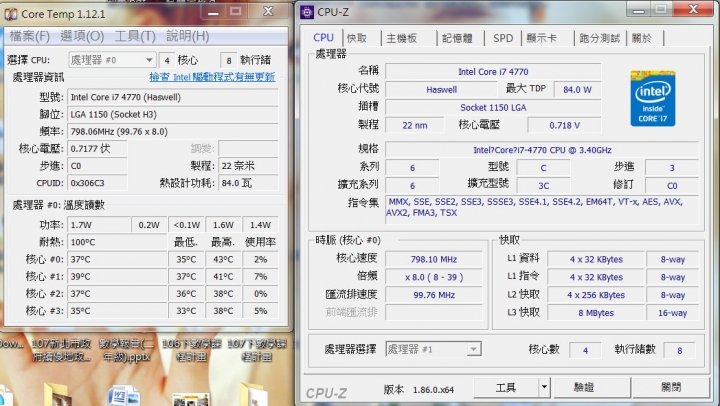Open the arrow beside 工具 button in CPU-Z

pyautogui.click(x=544, y=388)
